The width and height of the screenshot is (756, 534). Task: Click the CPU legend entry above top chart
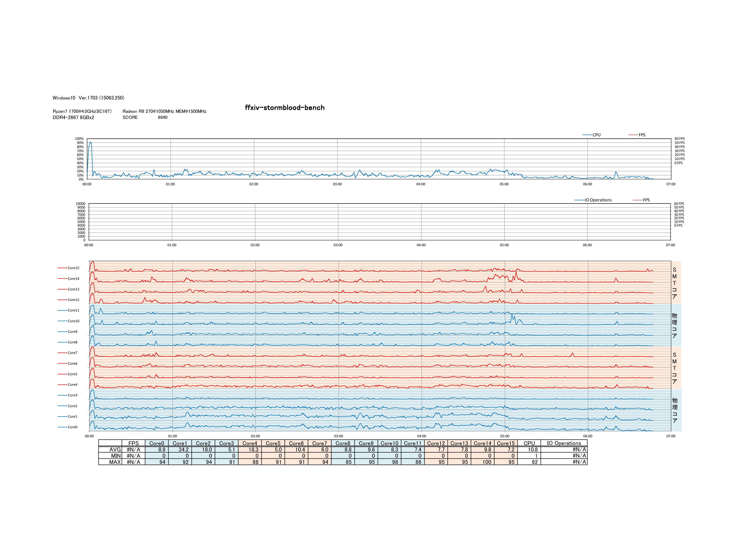[596, 135]
